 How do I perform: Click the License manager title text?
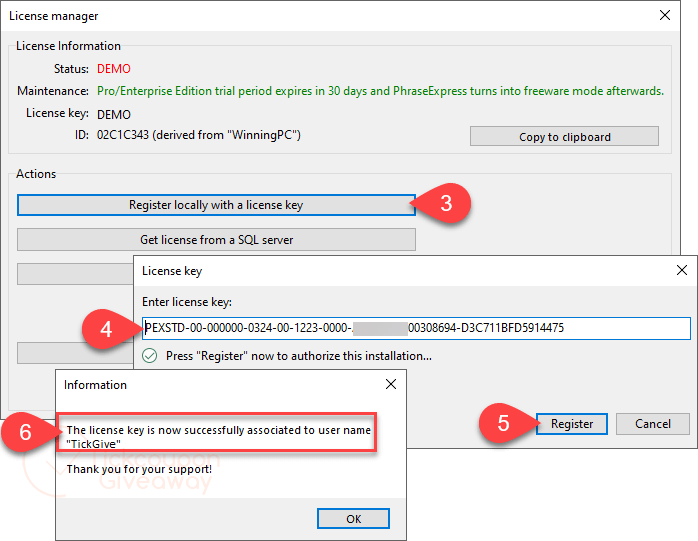(53, 16)
